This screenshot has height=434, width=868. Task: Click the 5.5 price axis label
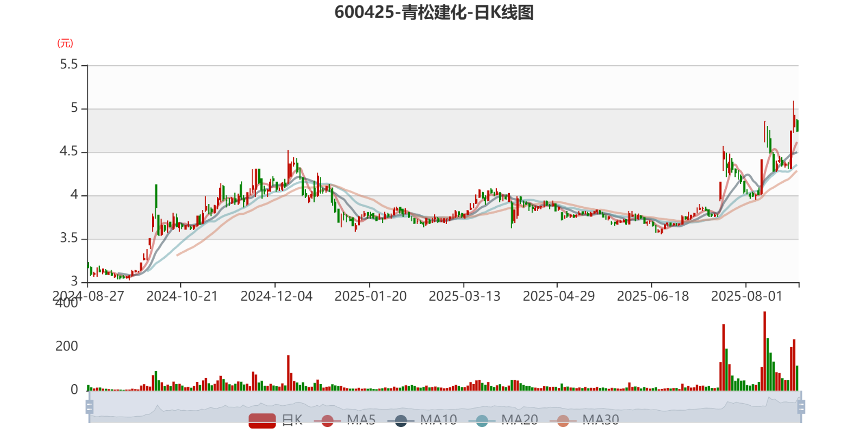point(69,65)
